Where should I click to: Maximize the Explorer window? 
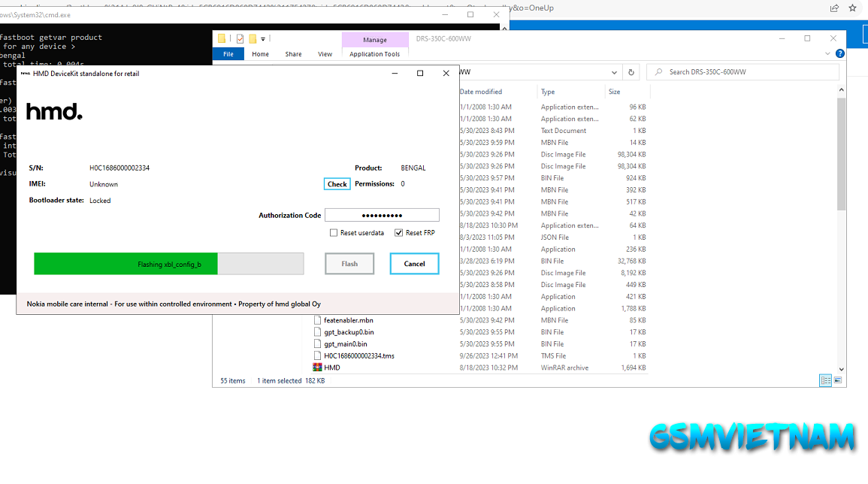(x=807, y=38)
